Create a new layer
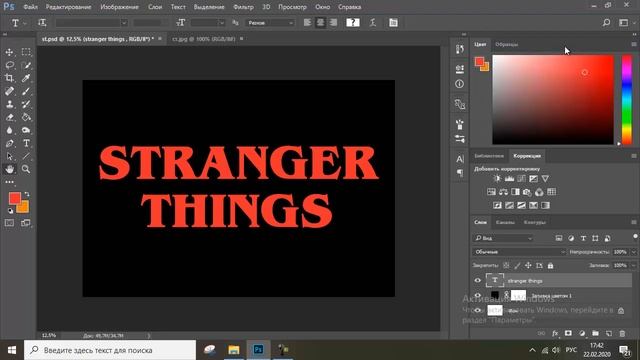 pos(609,333)
